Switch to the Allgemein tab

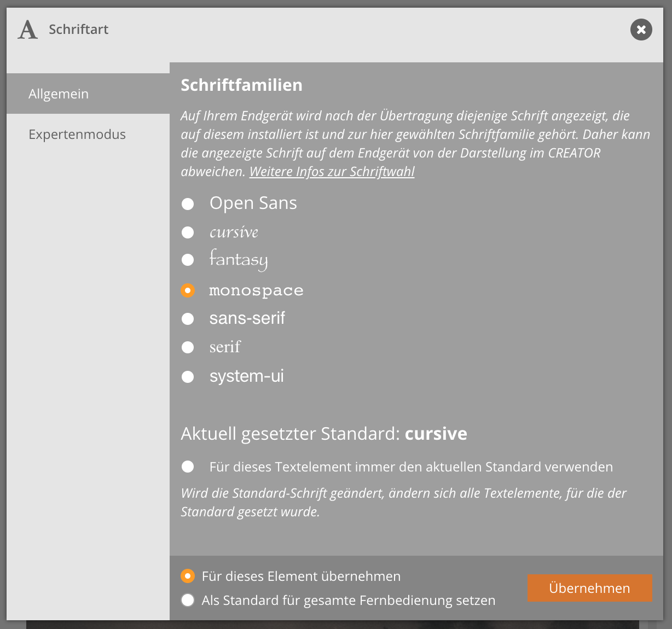(59, 94)
